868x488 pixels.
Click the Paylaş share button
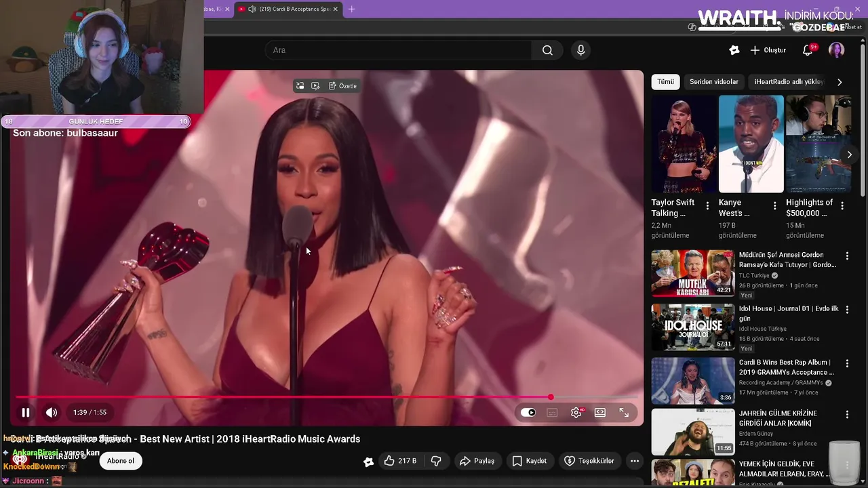477,461
